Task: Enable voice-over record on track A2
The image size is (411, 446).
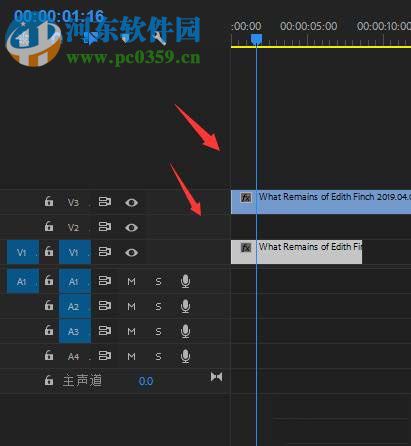Action: pyautogui.click(x=185, y=306)
